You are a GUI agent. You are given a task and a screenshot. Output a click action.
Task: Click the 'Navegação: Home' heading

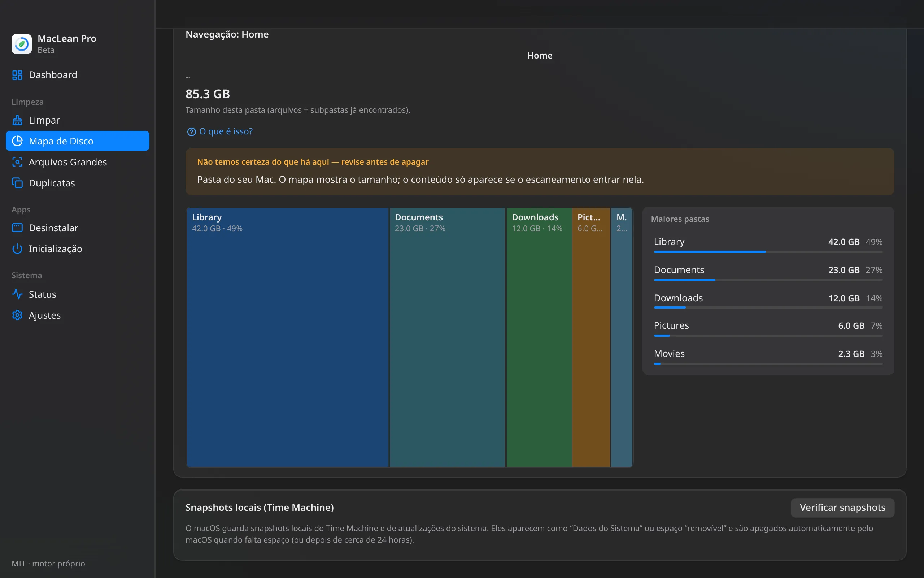click(227, 34)
